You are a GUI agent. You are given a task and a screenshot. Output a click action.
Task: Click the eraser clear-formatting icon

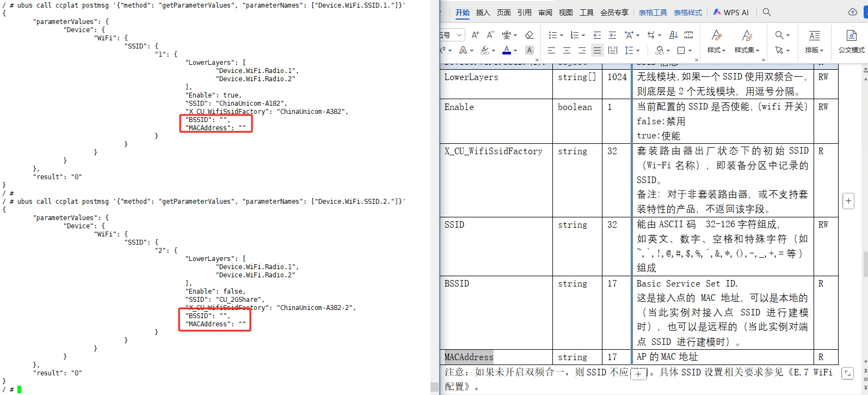coord(529,35)
